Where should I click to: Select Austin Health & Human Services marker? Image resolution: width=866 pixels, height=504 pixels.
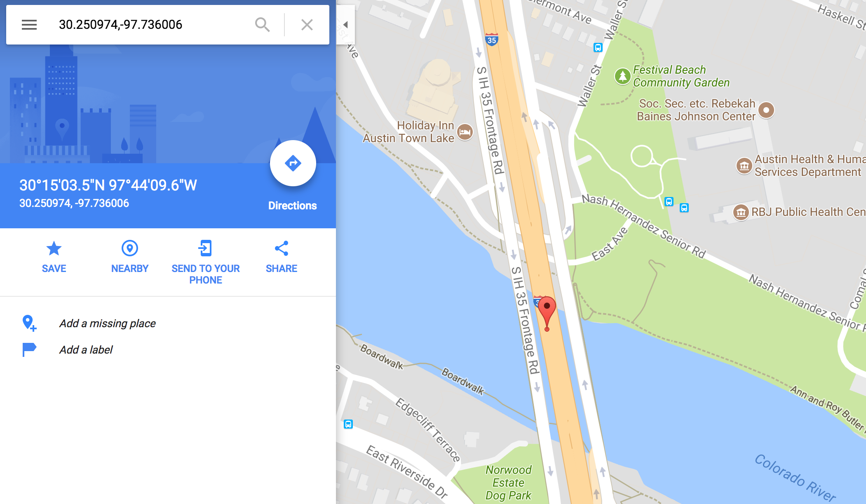(744, 166)
